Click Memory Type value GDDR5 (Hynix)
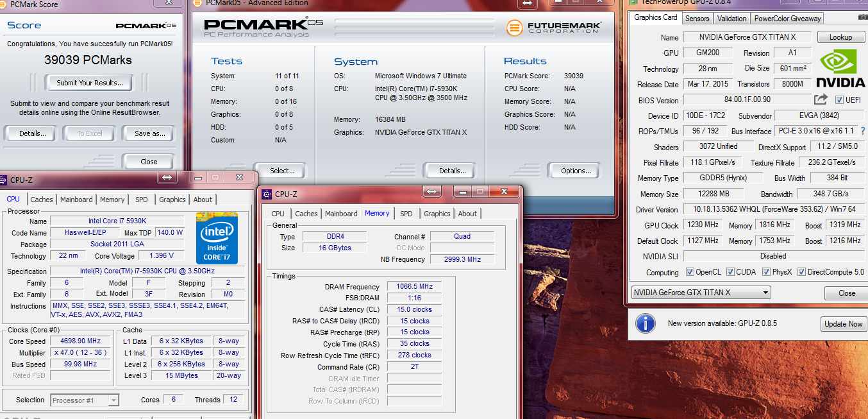The height and width of the screenshot is (419, 868). (723, 178)
